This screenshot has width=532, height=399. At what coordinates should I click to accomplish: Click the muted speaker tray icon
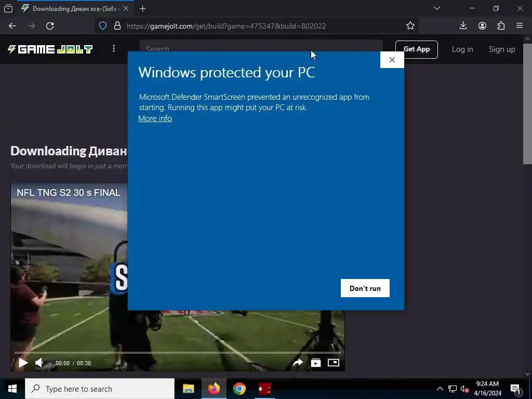tap(464, 389)
